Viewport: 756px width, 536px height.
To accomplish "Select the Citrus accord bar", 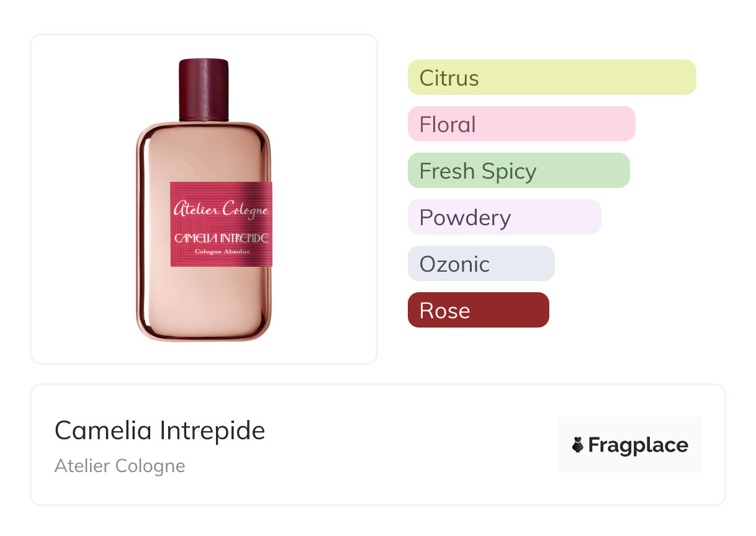I will pyautogui.click(x=551, y=78).
